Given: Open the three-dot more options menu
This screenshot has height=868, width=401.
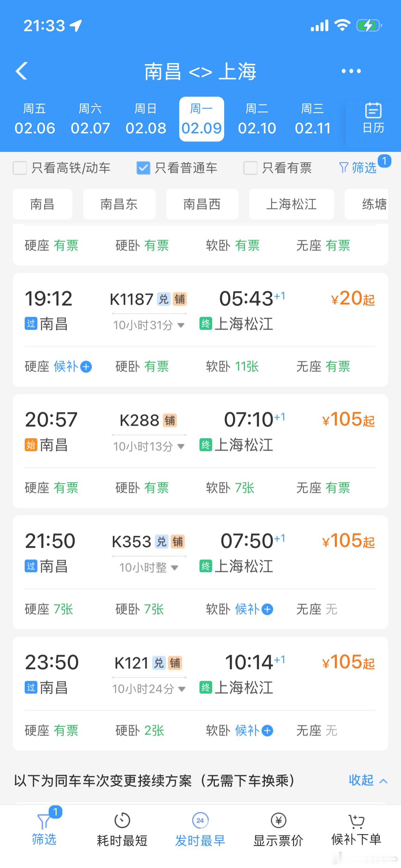Looking at the screenshot, I should pos(351,71).
